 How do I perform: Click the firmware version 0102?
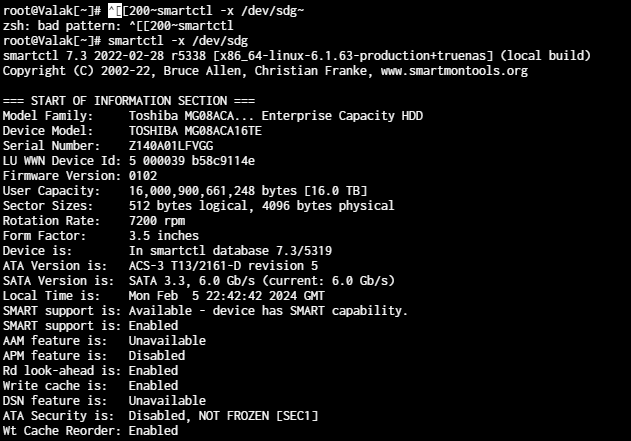[x=143, y=176]
